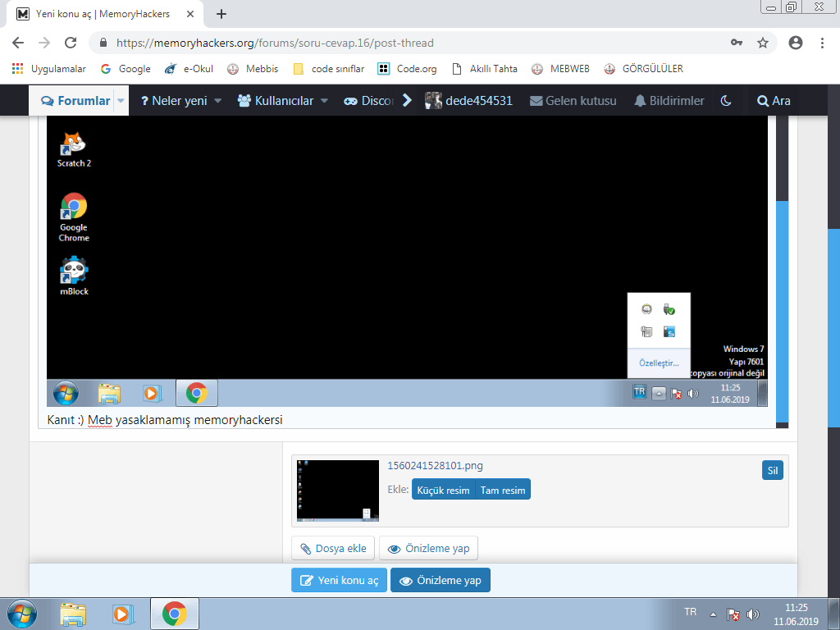840x630 pixels.
Task: Open Windows Media Player from taskbar
Action: click(x=123, y=614)
